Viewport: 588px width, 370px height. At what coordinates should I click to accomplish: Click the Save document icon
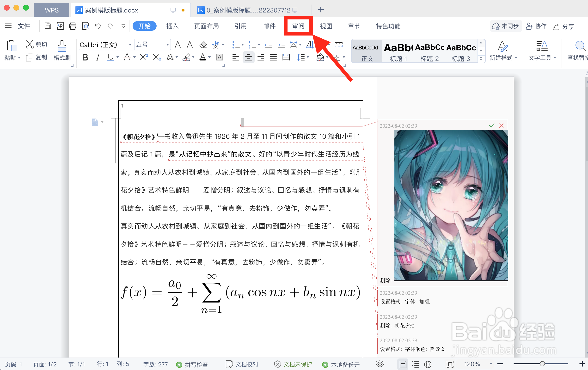click(x=48, y=26)
